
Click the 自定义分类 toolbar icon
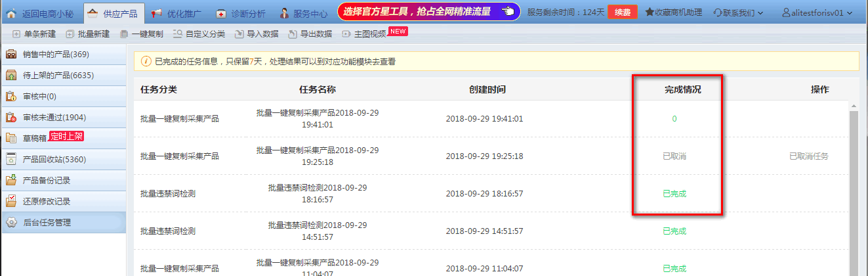point(178,34)
